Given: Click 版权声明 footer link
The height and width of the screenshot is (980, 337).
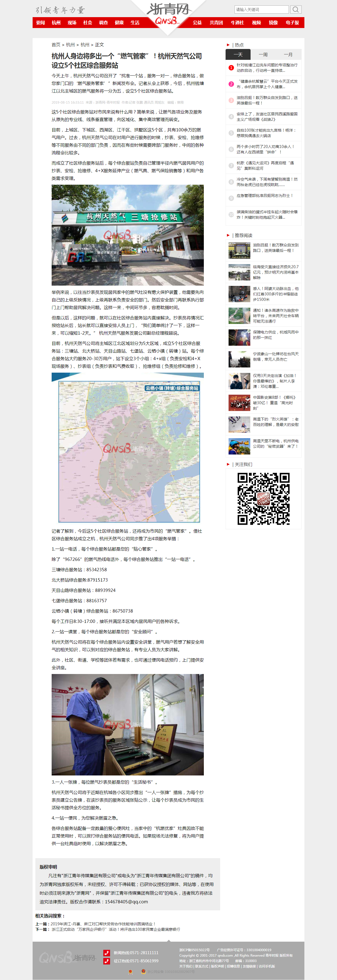Looking at the screenshot, I should [218, 966].
